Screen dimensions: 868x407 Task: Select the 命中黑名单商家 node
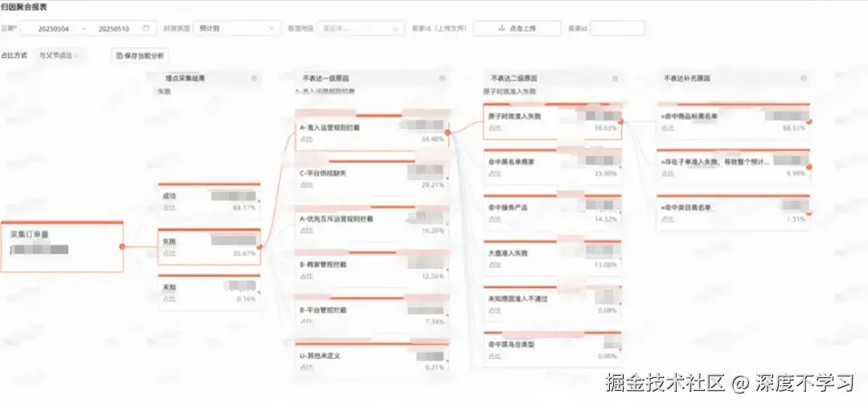(x=552, y=166)
